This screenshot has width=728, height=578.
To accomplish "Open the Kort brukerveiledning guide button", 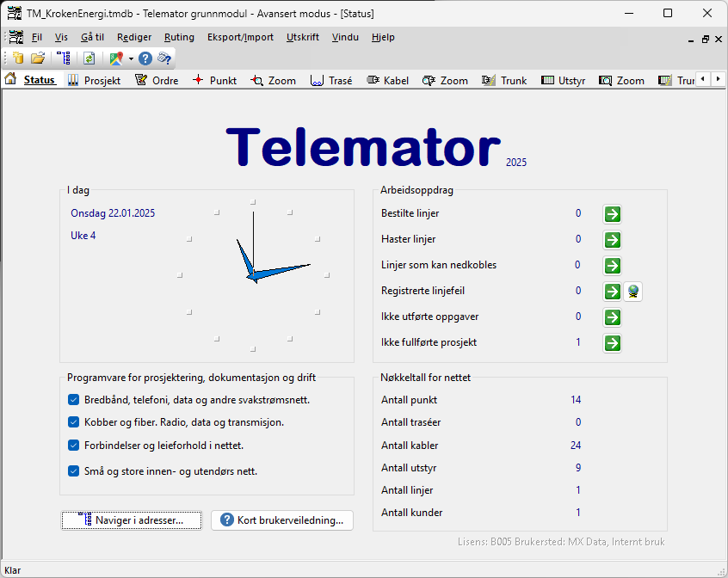I will [x=282, y=520].
